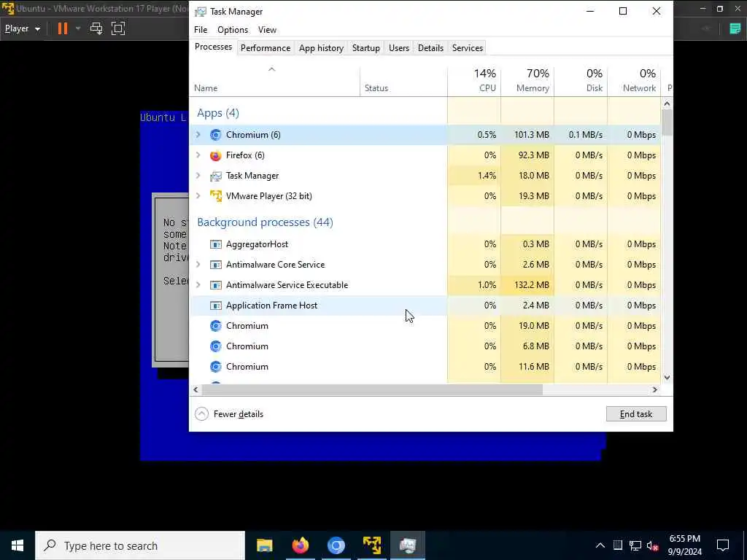
Task: Open the View menu
Action: click(x=267, y=29)
